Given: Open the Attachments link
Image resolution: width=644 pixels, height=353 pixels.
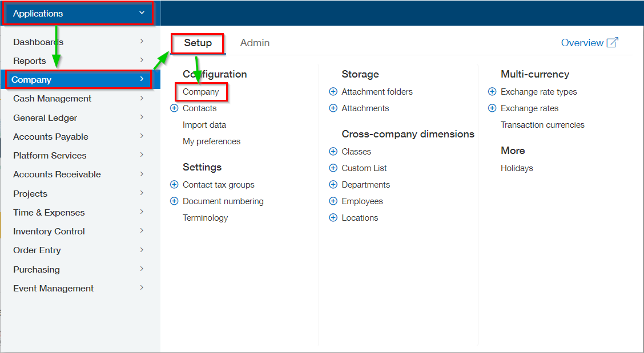Looking at the screenshot, I should pos(365,108).
